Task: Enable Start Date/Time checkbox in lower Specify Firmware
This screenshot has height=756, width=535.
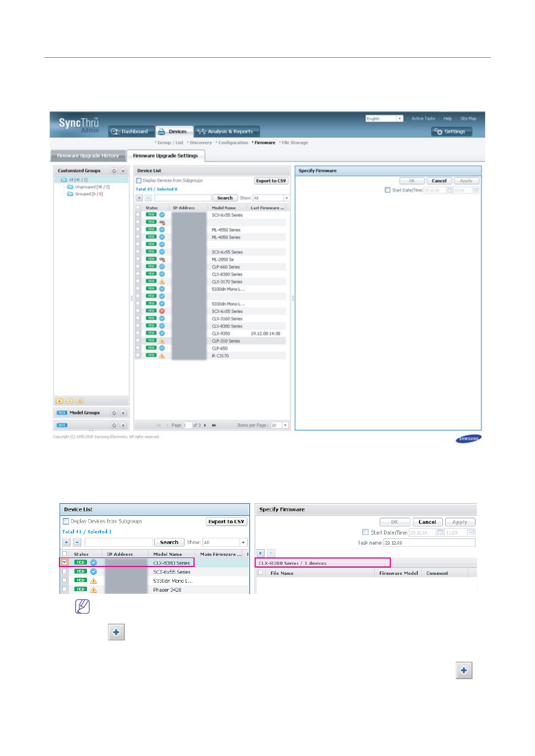Action: (x=366, y=532)
